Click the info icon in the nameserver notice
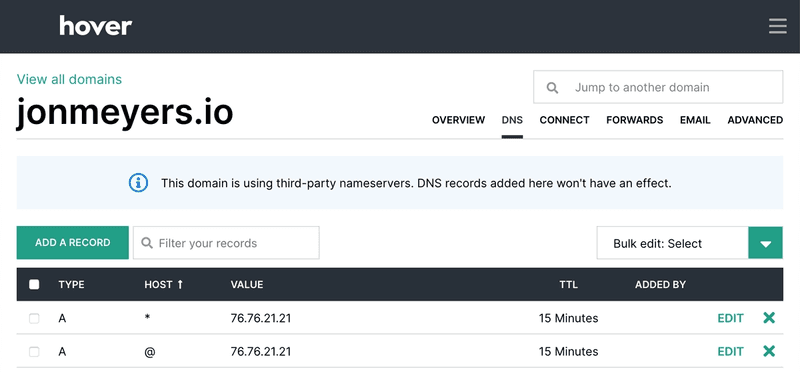The image size is (800, 372). point(138,183)
